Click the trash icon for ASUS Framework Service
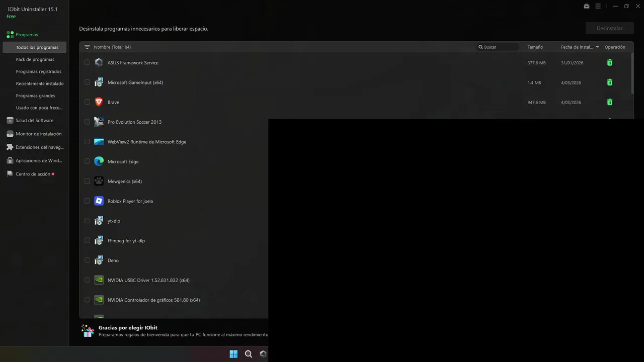This screenshot has height=362, width=644. tap(610, 62)
